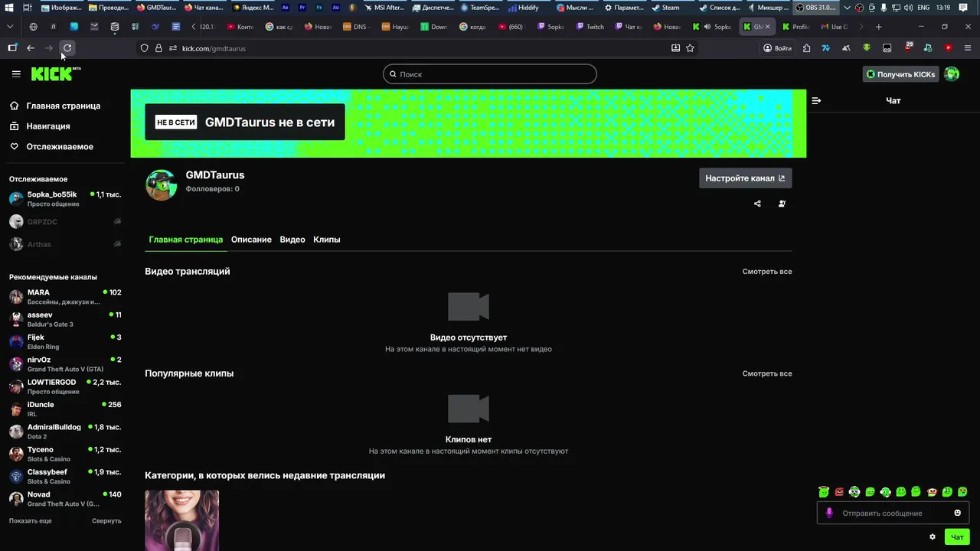Switch the keyboard language ENG indicator
This screenshot has height=551, width=980.
[x=923, y=8]
